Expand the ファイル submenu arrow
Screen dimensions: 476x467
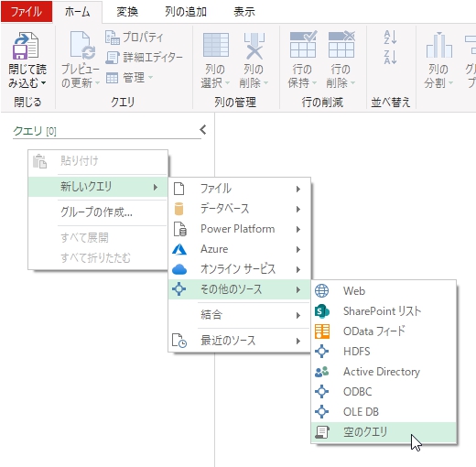coord(298,189)
